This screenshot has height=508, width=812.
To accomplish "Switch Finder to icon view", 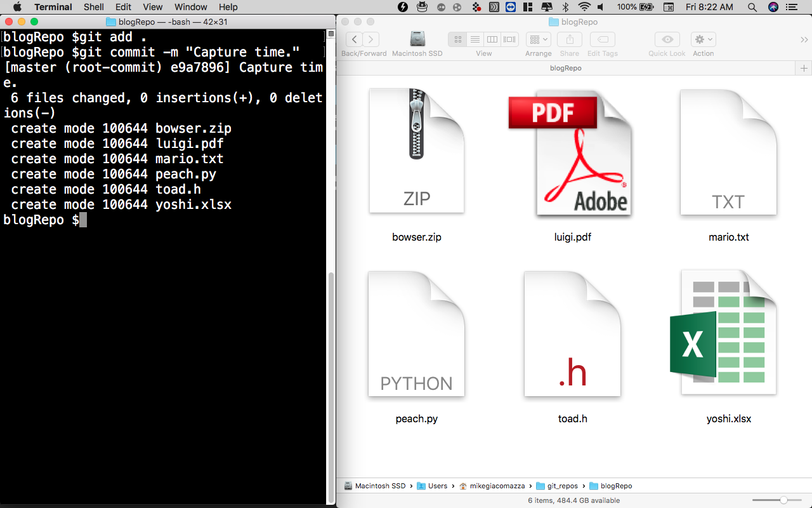I will (x=457, y=39).
